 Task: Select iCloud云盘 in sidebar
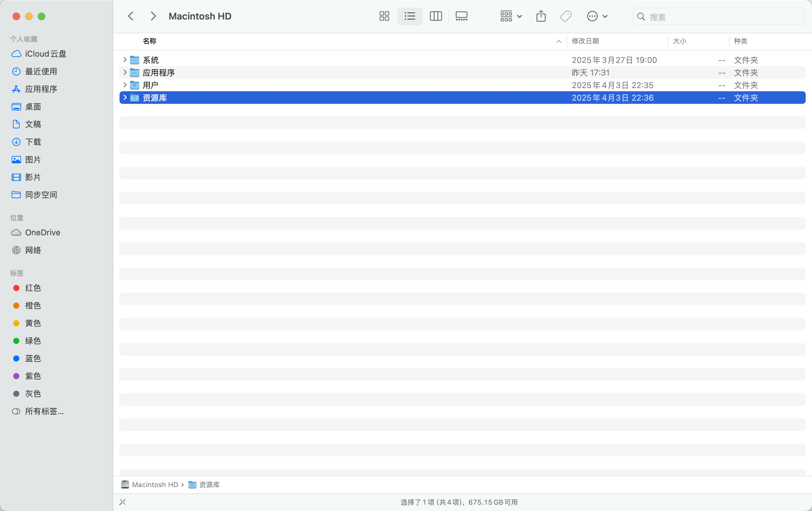coord(45,54)
